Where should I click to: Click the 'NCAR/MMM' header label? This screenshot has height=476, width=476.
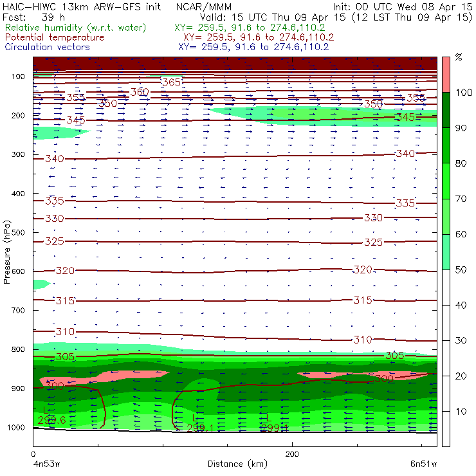coord(204,6)
